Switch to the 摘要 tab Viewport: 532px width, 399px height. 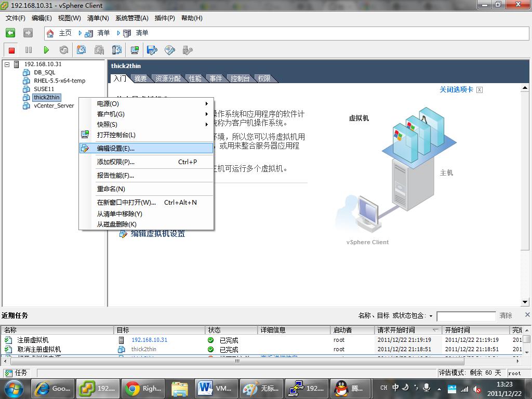[x=140, y=79]
